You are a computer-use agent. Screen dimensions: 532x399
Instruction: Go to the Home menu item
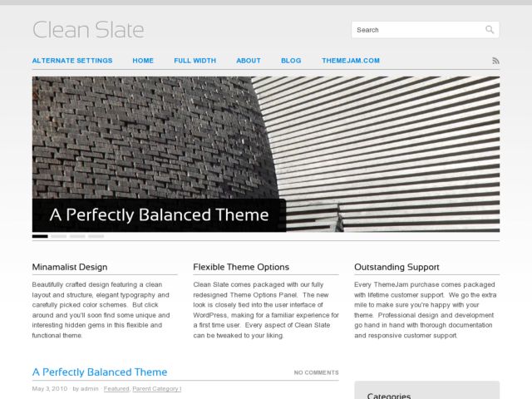pyautogui.click(x=143, y=61)
